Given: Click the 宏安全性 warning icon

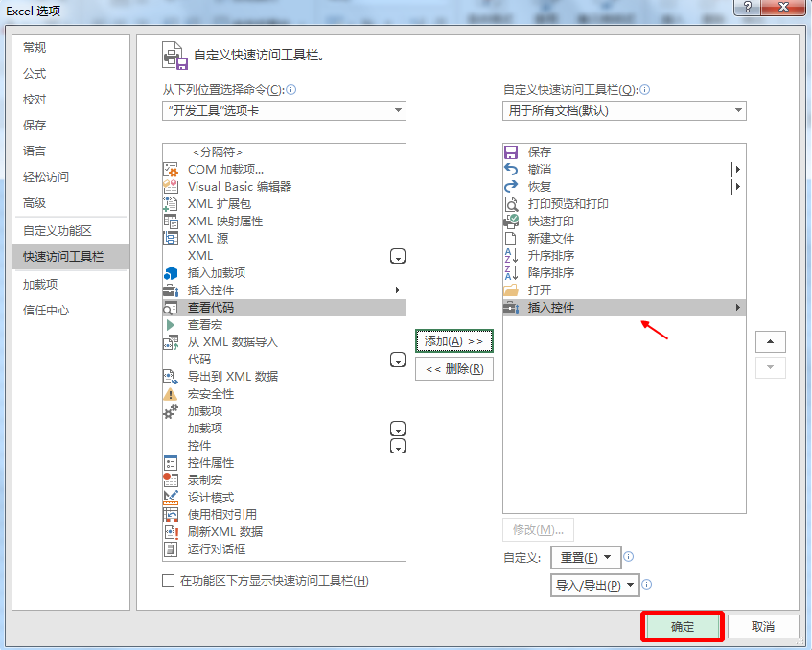Looking at the screenshot, I should click(171, 394).
